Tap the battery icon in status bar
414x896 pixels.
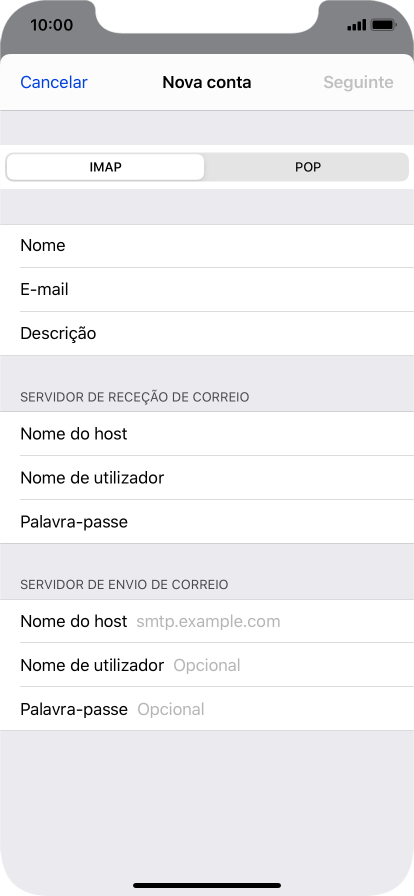coord(383,25)
